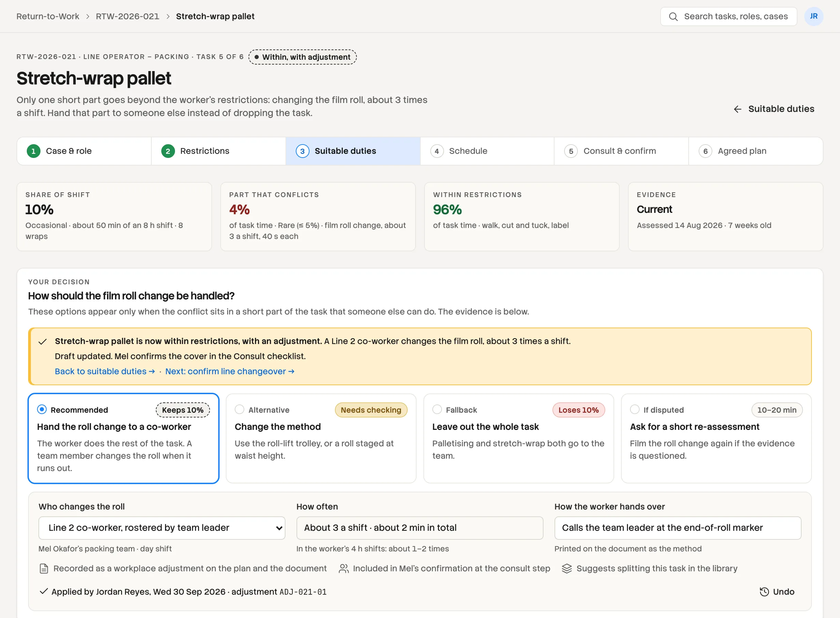
Task: Click the Within restrictions 96% card
Action: pos(522,217)
